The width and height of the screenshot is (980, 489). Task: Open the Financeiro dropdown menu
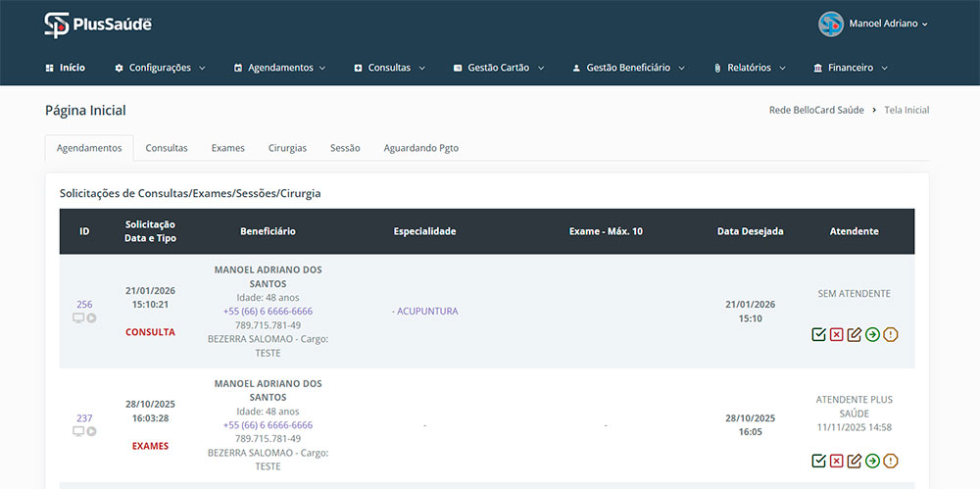(x=850, y=69)
